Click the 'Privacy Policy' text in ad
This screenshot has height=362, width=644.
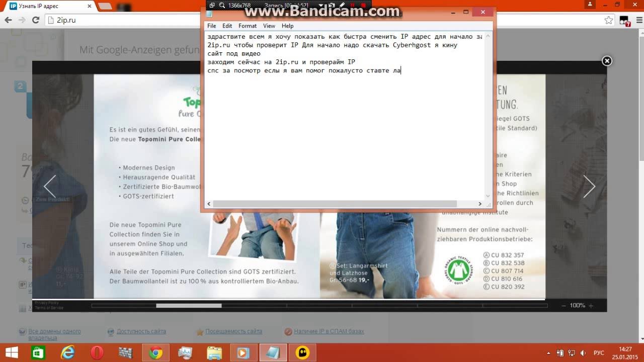[x=47, y=303]
